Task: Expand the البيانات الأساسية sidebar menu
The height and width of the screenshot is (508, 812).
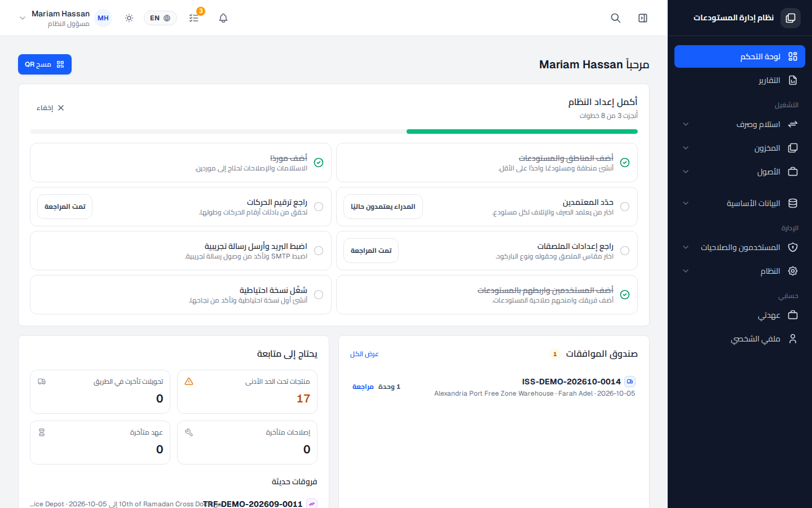Action: coord(740,203)
